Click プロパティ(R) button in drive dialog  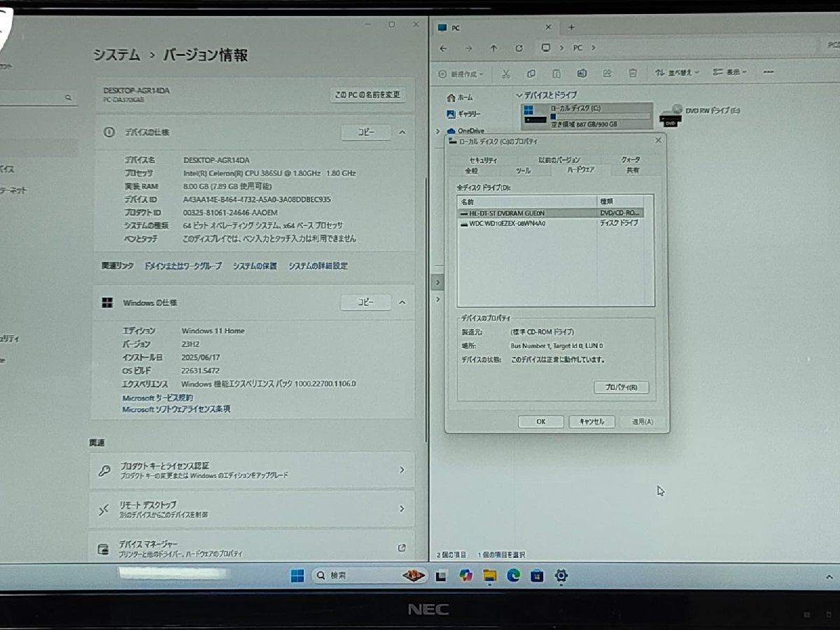click(621, 387)
